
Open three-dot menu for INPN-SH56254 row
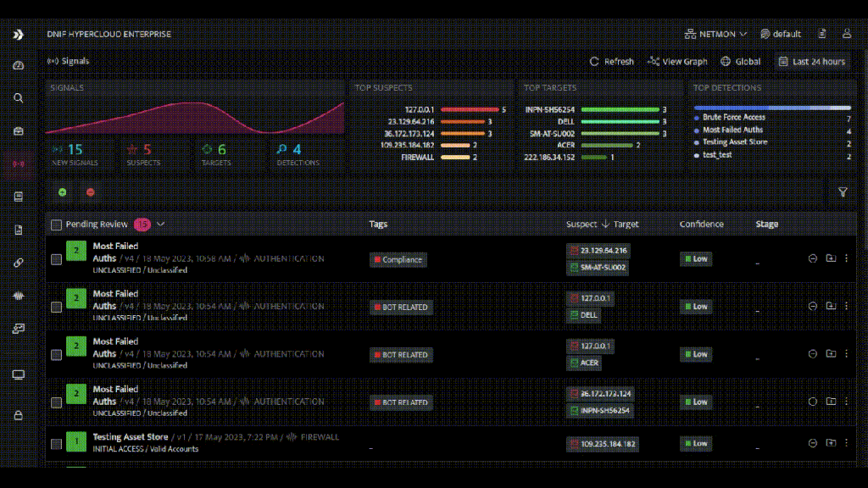847,401
